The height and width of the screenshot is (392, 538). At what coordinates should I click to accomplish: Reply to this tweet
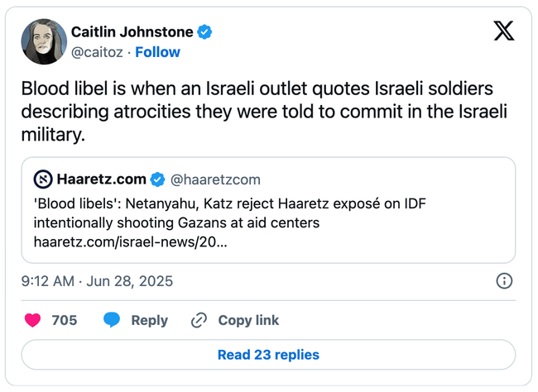pyautogui.click(x=150, y=320)
